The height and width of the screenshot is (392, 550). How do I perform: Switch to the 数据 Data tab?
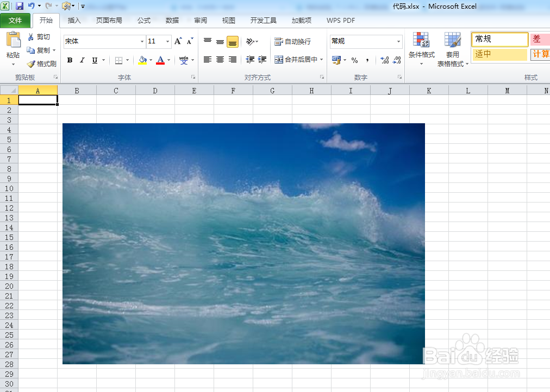click(172, 20)
